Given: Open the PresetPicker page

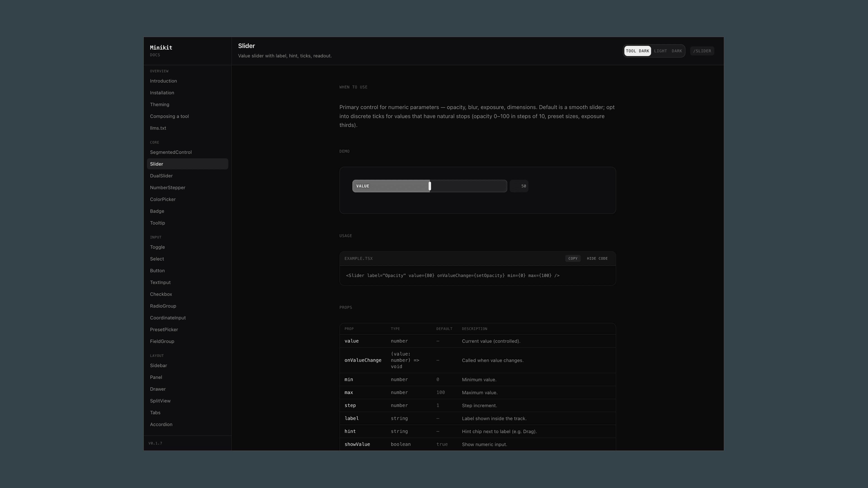Looking at the screenshot, I should pyautogui.click(x=187, y=329).
